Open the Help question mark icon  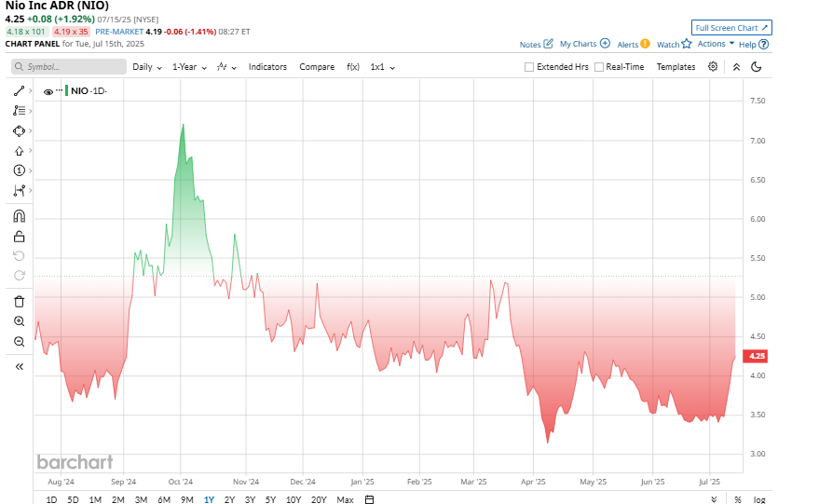click(764, 44)
